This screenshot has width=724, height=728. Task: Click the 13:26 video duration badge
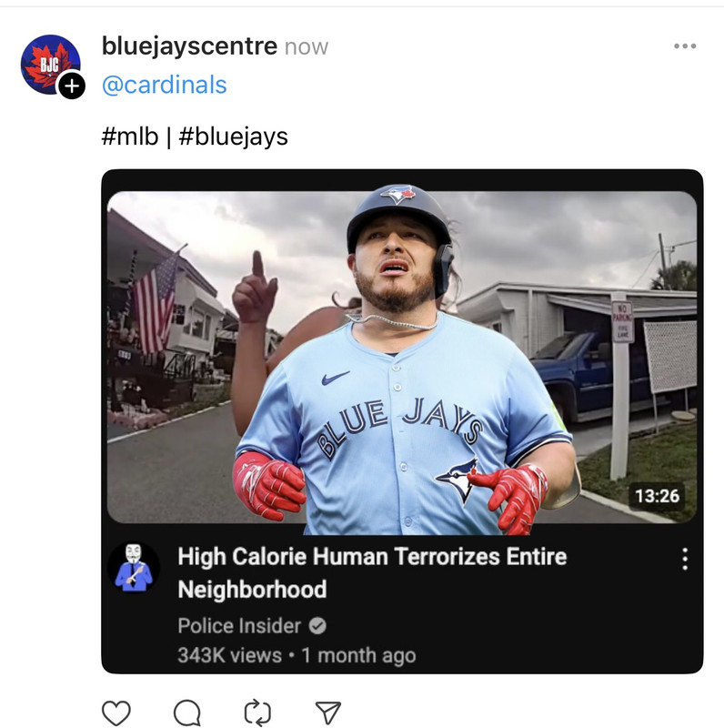tap(657, 496)
